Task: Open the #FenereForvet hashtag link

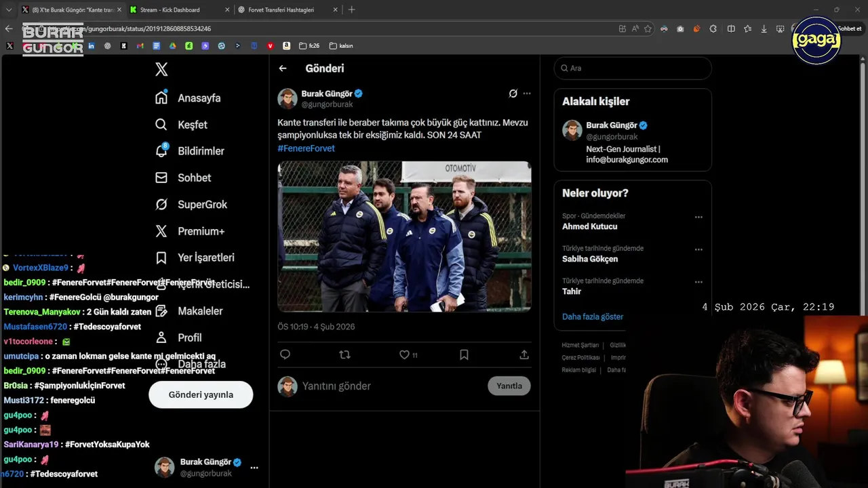Action: tap(306, 148)
